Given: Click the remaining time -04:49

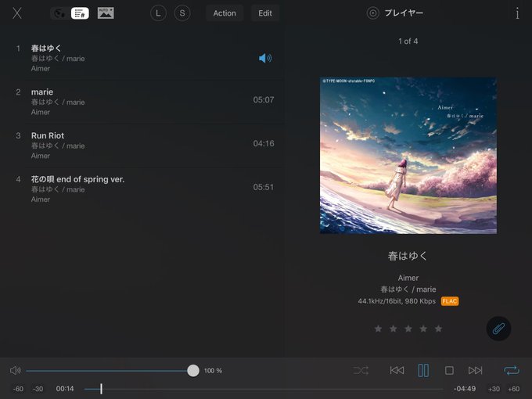Looking at the screenshot, I should point(465,389).
